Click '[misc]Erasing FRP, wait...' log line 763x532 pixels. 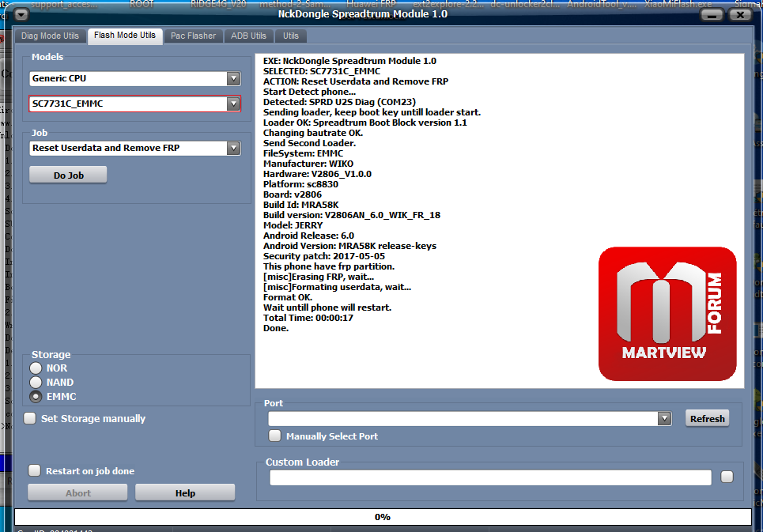click(x=319, y=277)
